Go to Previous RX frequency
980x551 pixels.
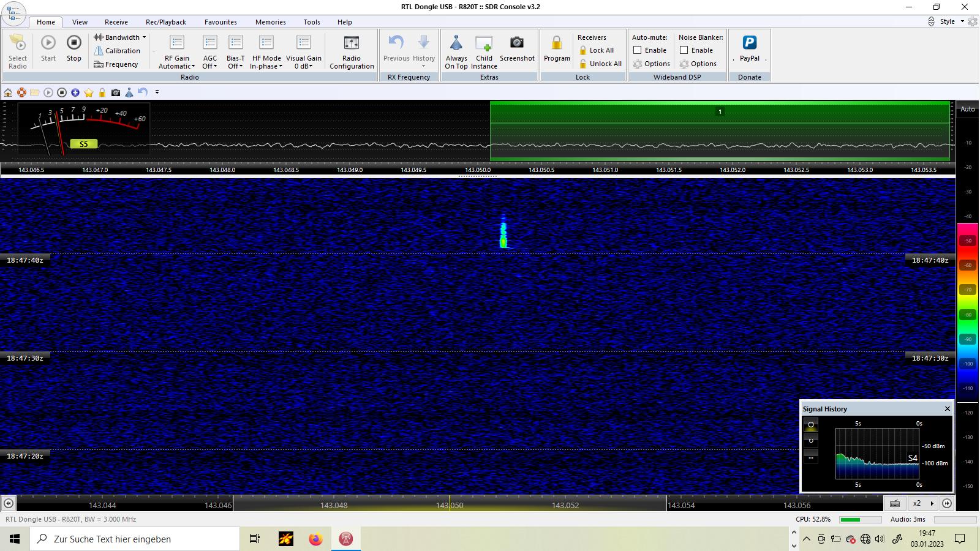(x=396, y=48)
